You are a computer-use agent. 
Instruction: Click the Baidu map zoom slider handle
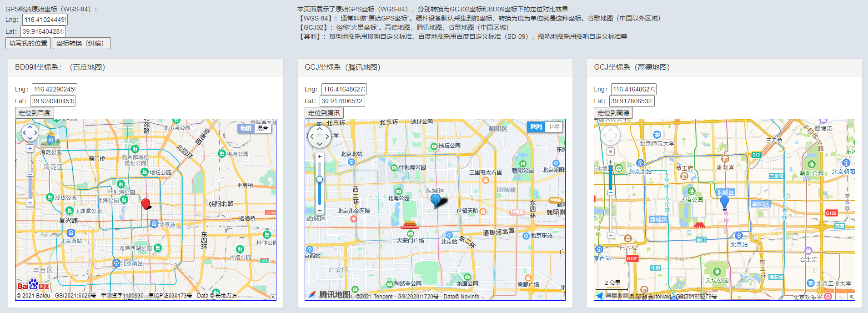coord(30,174)
